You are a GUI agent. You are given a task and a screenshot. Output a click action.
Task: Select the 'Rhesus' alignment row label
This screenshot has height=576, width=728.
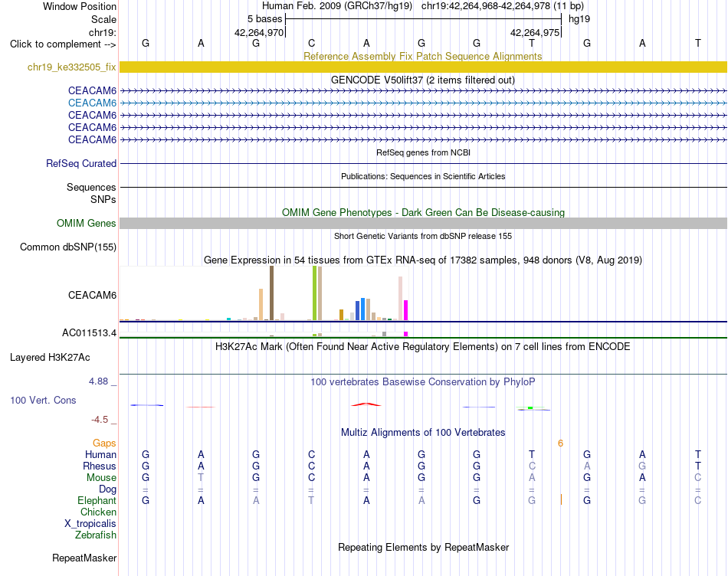[x=100, y=466]
